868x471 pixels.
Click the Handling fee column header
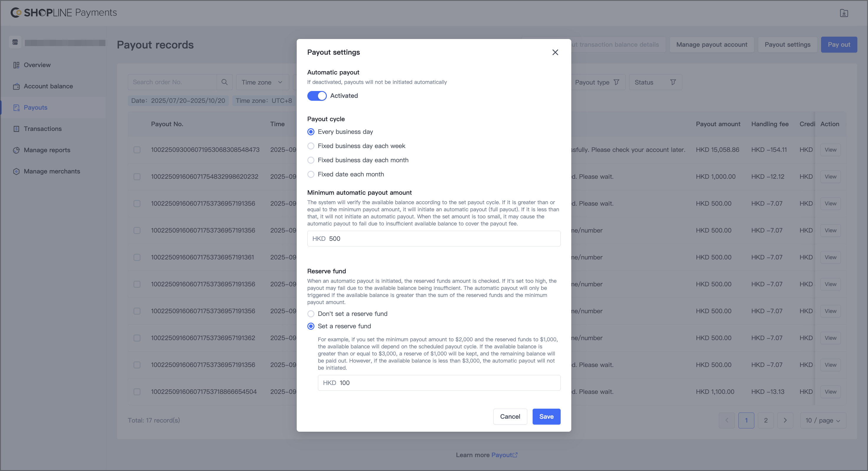click(x=770, y=124)
